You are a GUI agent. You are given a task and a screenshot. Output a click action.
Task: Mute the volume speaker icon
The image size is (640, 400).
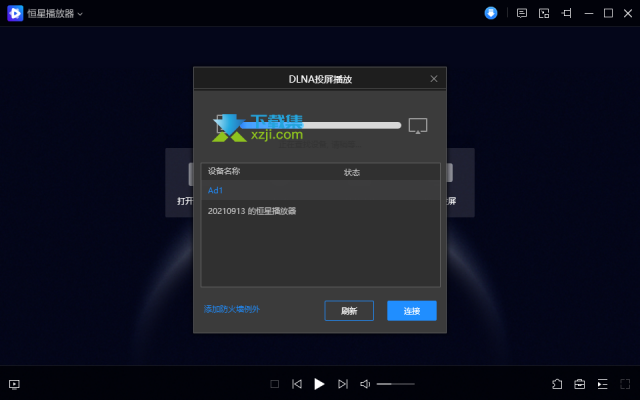[x=365, y=384]
